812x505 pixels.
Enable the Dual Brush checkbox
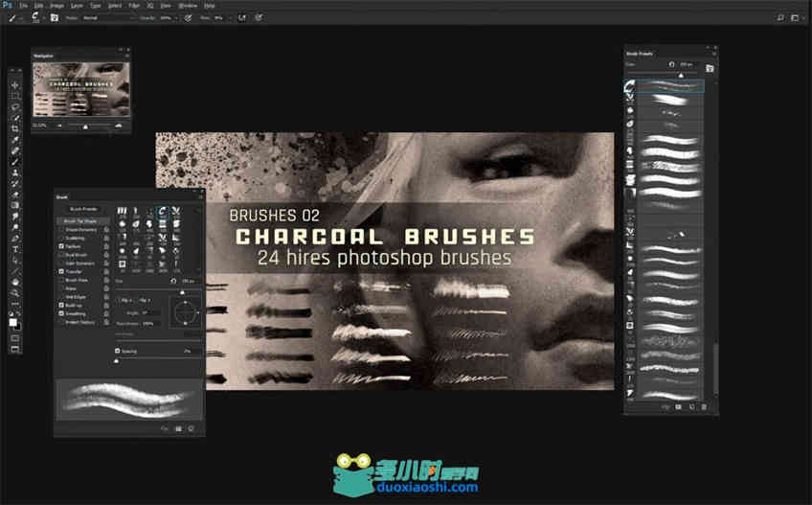[x=61, y=255]
